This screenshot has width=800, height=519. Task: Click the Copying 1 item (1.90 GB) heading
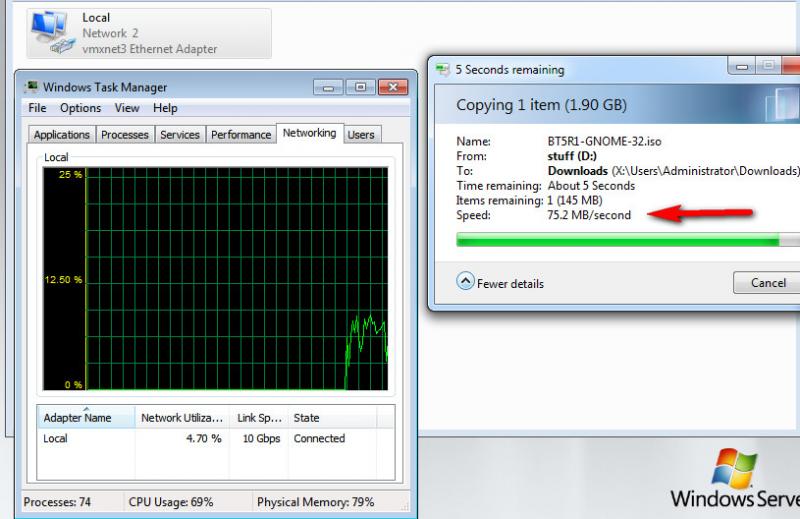point(541,105)
